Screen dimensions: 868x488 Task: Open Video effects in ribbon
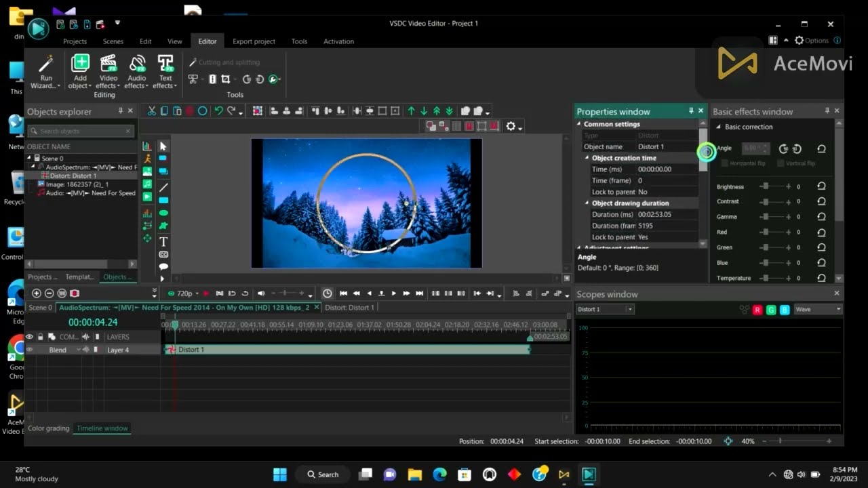point(108,72)
